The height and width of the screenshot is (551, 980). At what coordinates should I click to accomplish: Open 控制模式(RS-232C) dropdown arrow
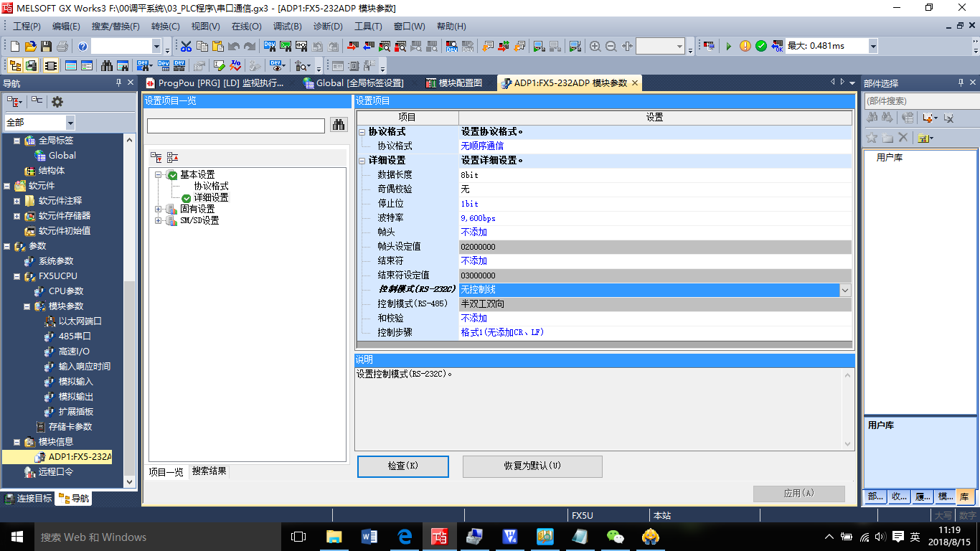844,290
